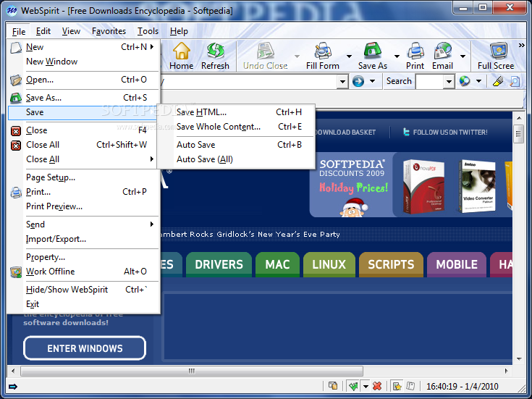Open the Edit menu
The height and width of the screenshot is (399, 532).
pos(43,31)
